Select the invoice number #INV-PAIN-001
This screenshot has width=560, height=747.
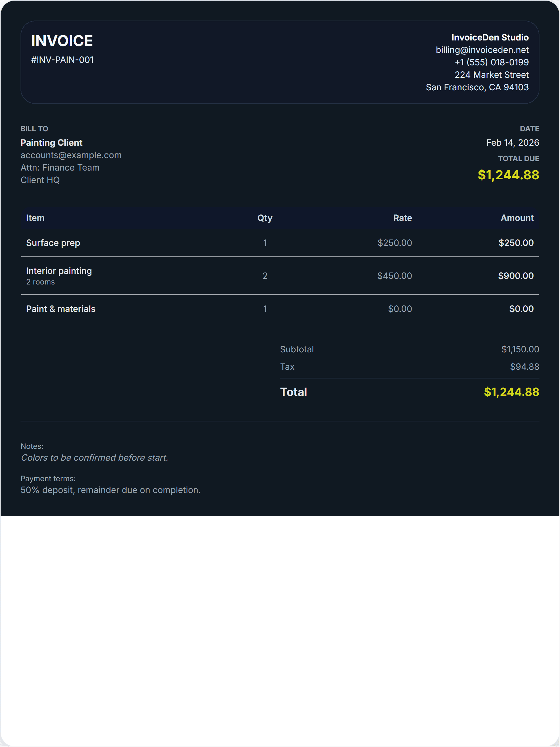pyautogui.click(x=62, y=60)
